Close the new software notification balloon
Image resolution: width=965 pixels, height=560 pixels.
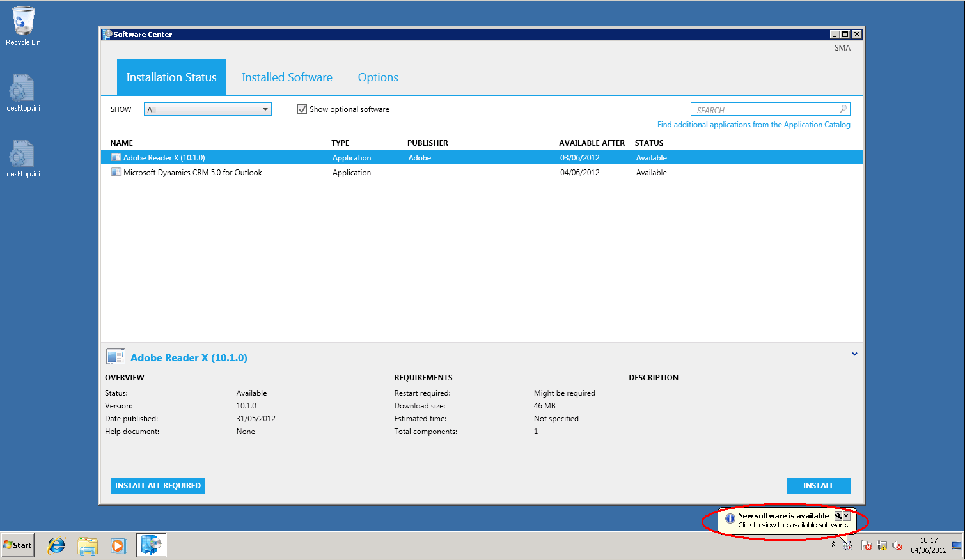click(846, 516)
